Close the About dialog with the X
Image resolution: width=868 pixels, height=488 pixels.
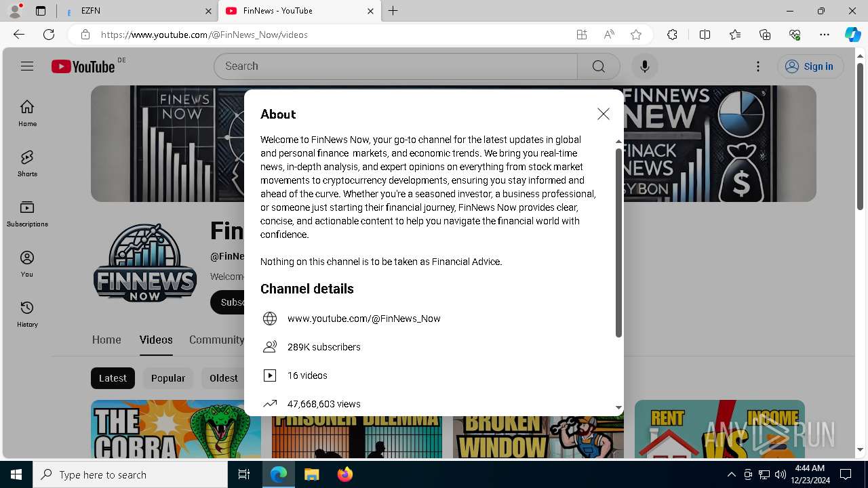(x=603, y=114)
